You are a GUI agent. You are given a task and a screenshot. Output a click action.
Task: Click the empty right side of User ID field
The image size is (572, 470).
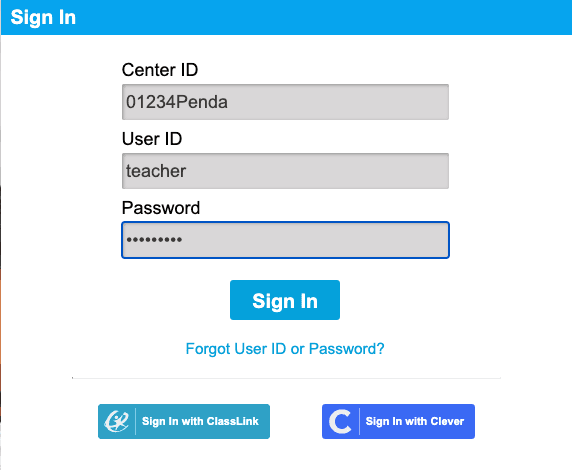pyautogui.click(x=365, y=171)
